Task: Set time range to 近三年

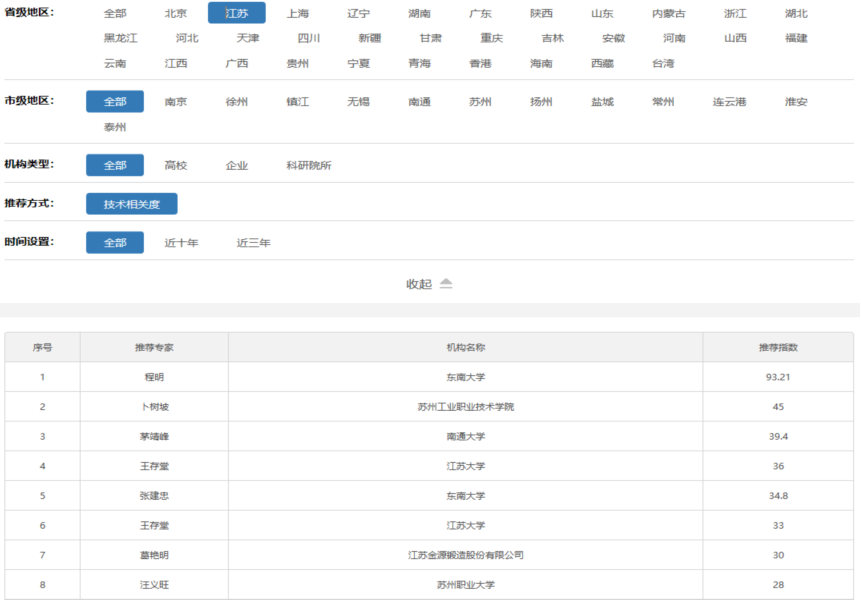Action: coord(253,243)
